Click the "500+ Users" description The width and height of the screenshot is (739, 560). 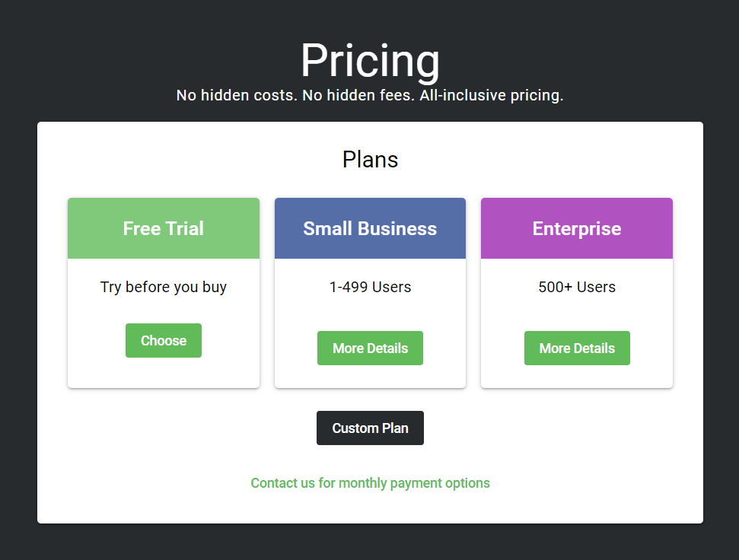577,287
